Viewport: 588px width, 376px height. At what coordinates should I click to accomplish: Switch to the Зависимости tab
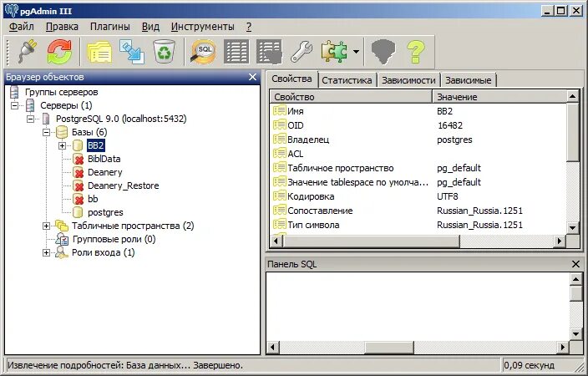tap(408, 80)
